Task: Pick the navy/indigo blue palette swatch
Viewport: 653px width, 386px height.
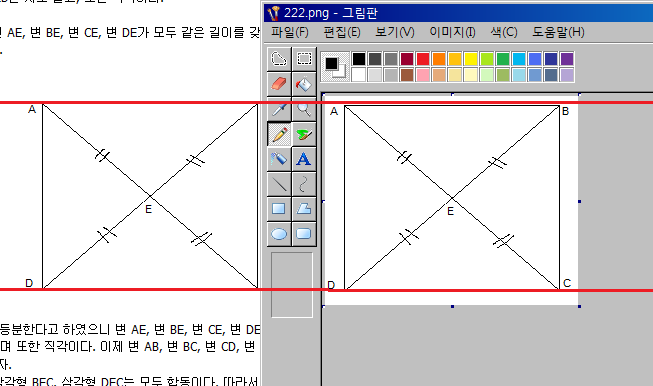Action: pyautogui.click(x=551, y=59)
